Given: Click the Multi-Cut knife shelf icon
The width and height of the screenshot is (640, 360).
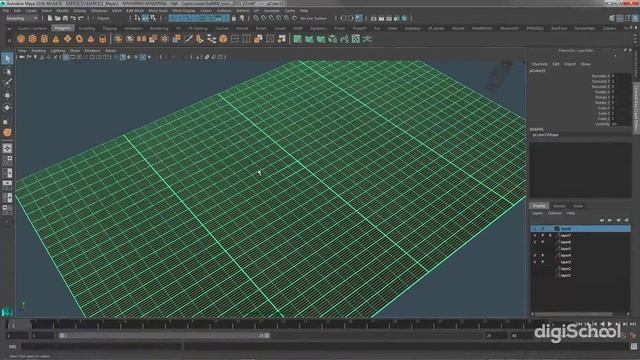Looking at the screenshot, I should 188,39.
